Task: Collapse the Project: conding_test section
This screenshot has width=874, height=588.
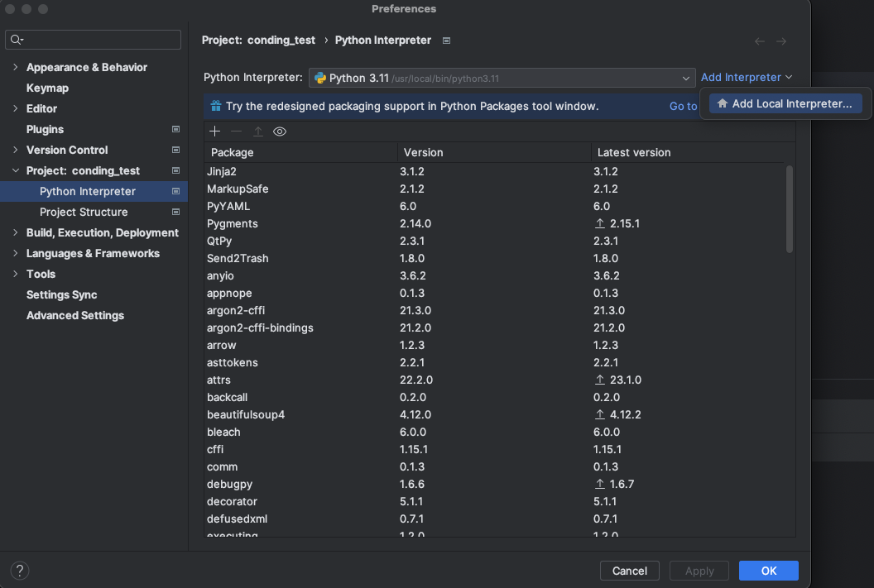Action: [16, 170]
